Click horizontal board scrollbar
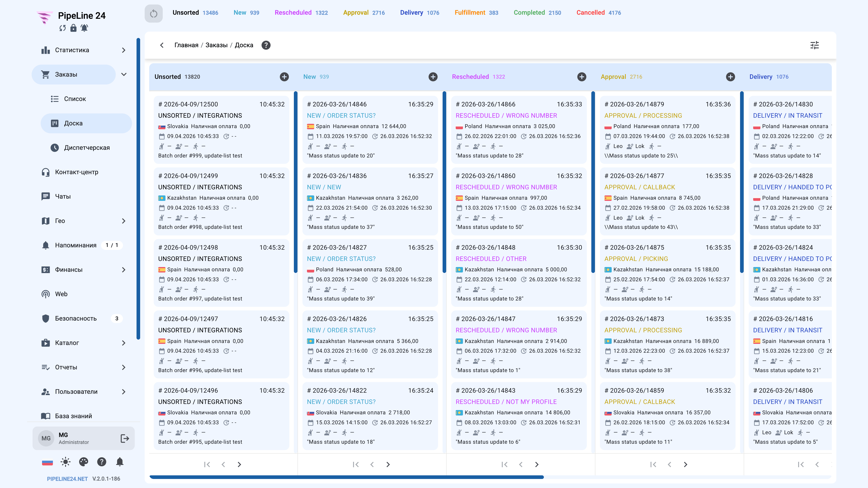The height and width of the screenshot is (488, 868). click(x=346, y=477)
